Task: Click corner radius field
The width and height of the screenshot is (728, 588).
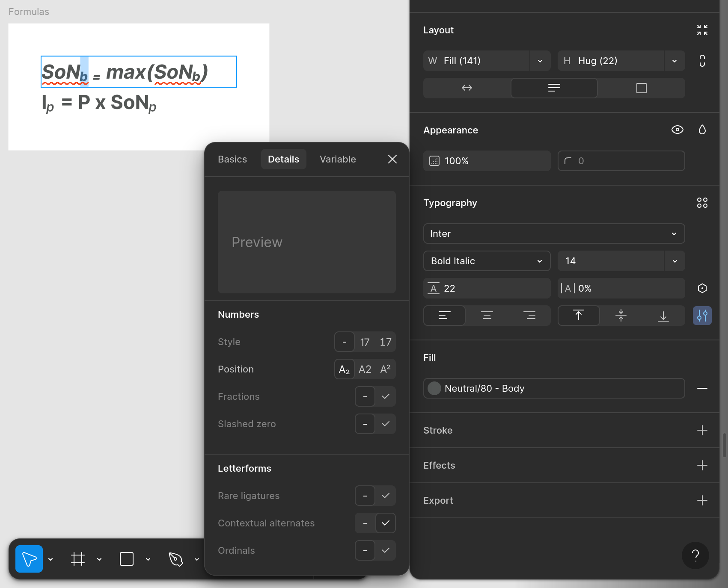Action: pos(621,161)
